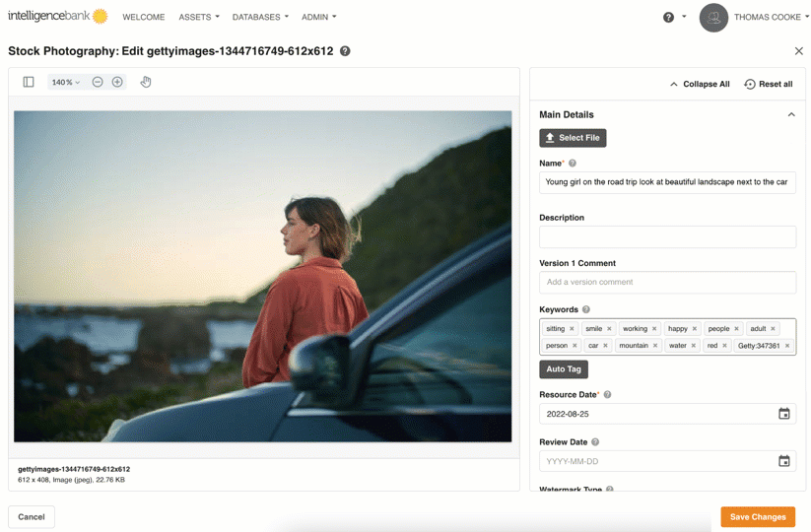The width and height of the screenshot is (811, 532).
Task: Toggle the sidebar panel icon in viewer
Action: click(x=29, y=82)
